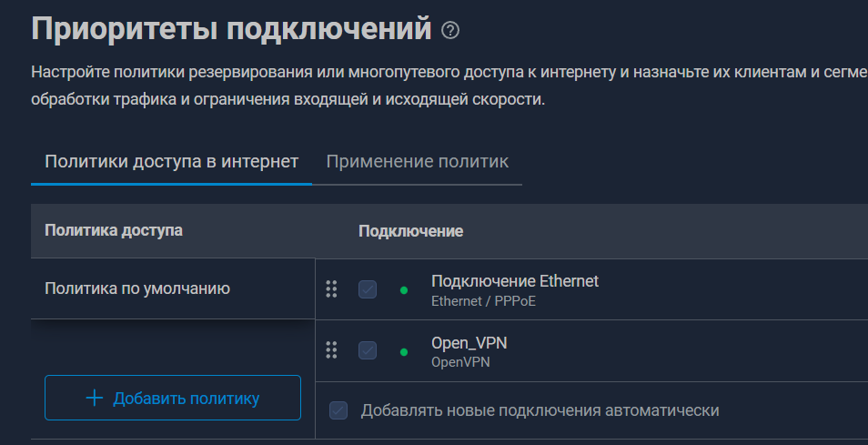Select Политика по умолчанию in the policy list
Viewport: 868px width, 445px height.
click(137, 288)
